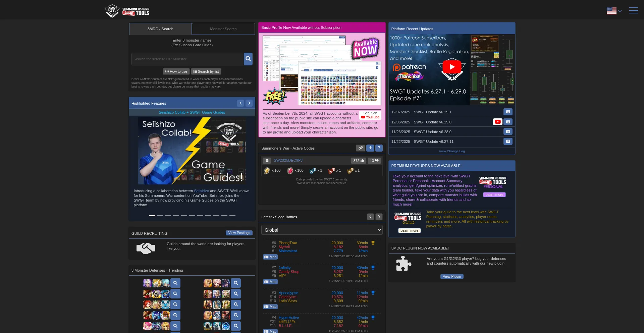Open notes icon for SWGT Update v6.29.1
Image resolution: width=644 pixels, height=333 pixels.
pyautogui.click(x=507, y=112)
